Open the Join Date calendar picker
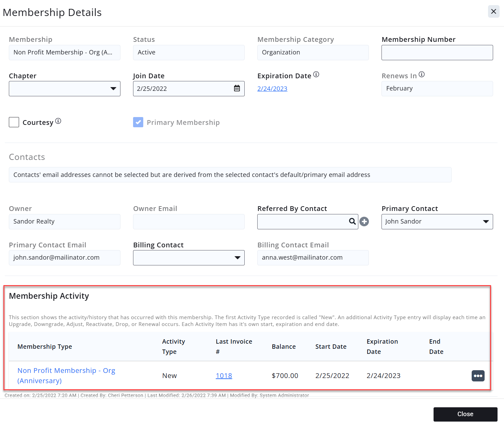 (237, 88)
